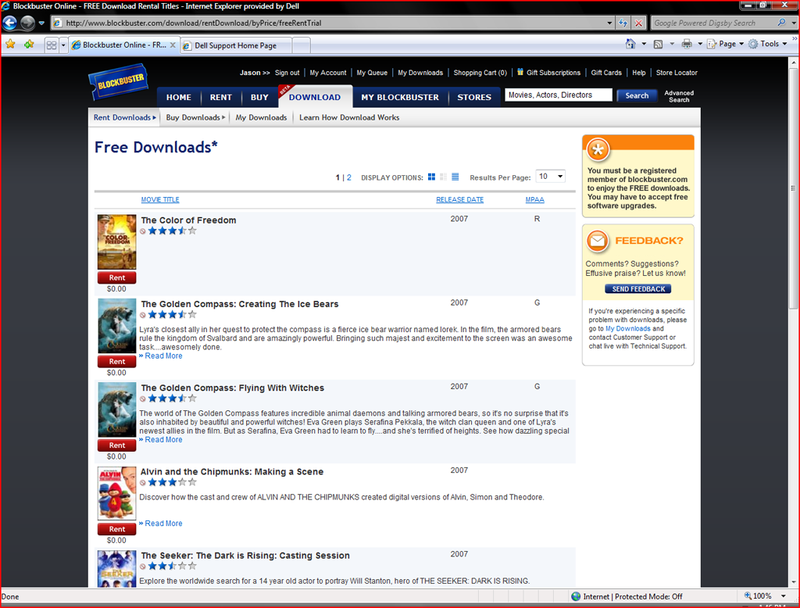Viewport: 800px width, 608px height.
Task: Open Buy Downloads submenu
Action: 195,117
